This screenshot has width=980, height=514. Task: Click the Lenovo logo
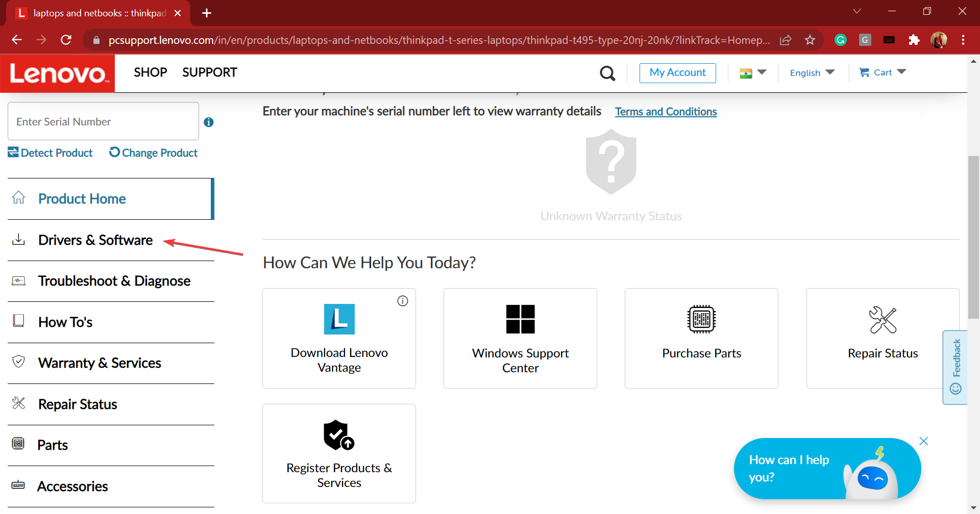tap(57, 73)
